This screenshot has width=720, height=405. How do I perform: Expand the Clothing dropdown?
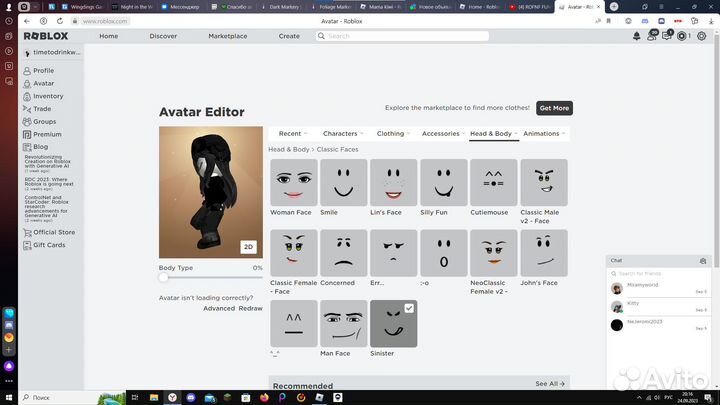coord(392,133)
